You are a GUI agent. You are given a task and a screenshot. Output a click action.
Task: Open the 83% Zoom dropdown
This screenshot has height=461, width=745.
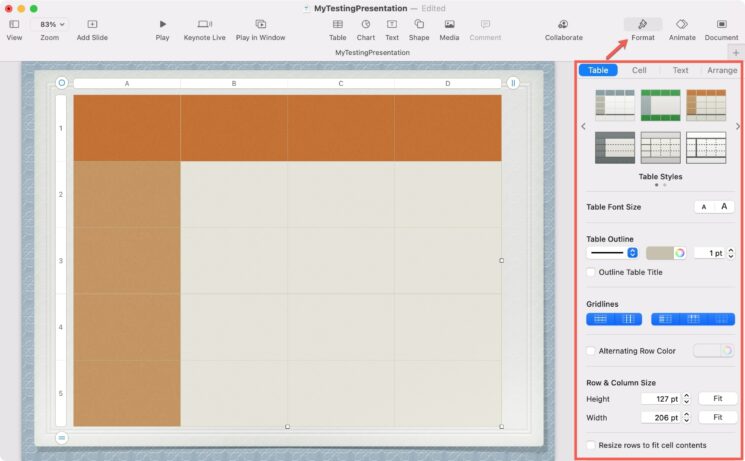tap(49, 24)
